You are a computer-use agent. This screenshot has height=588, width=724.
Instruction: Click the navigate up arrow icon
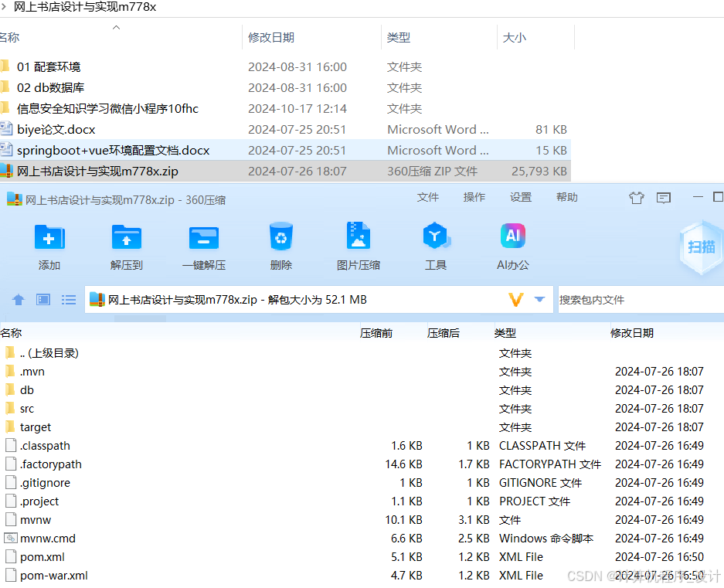19,299
